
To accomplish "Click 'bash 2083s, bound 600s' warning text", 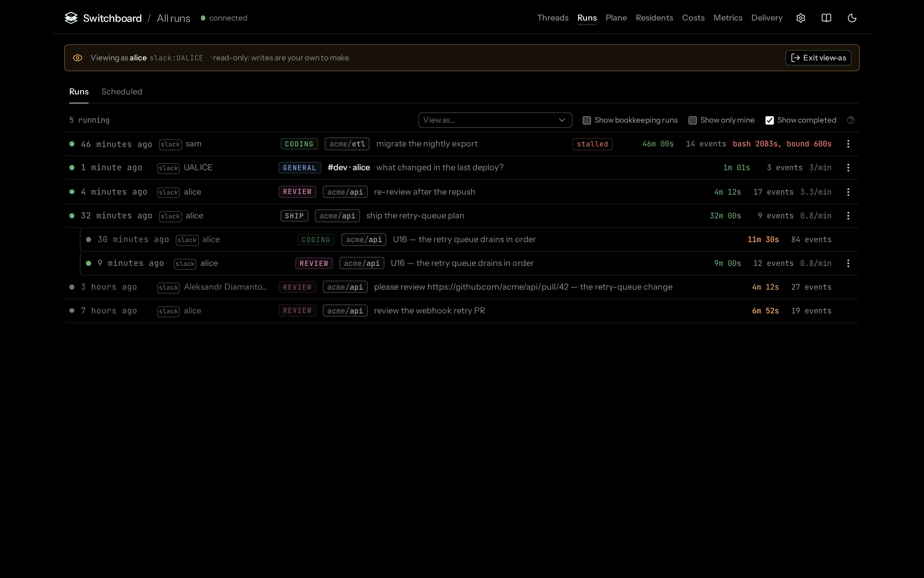I will pos(782,144).
